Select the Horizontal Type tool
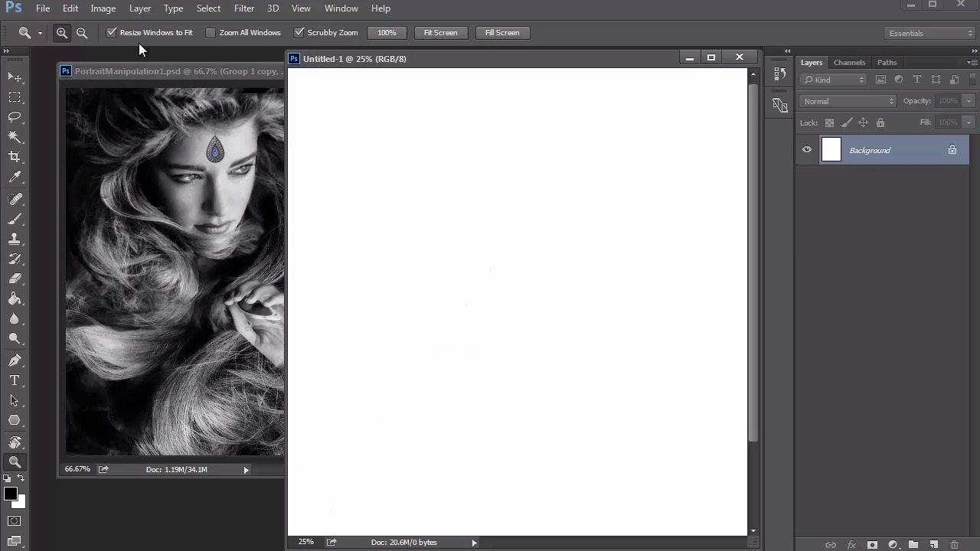Screen dimensions: 980x551 [15, 380]
